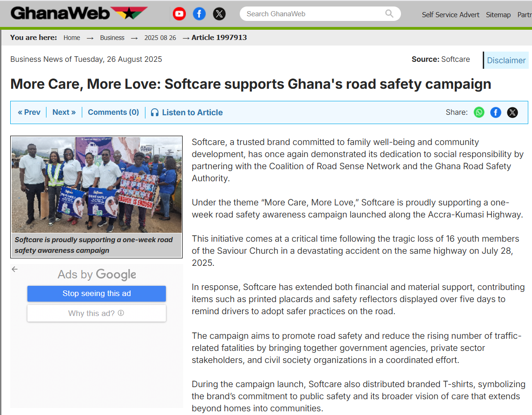Screen dimensions: 532x415
Task: Open GhanaWeb X profile icon in header
Action: pyautogui.click(x=219, y=14)
